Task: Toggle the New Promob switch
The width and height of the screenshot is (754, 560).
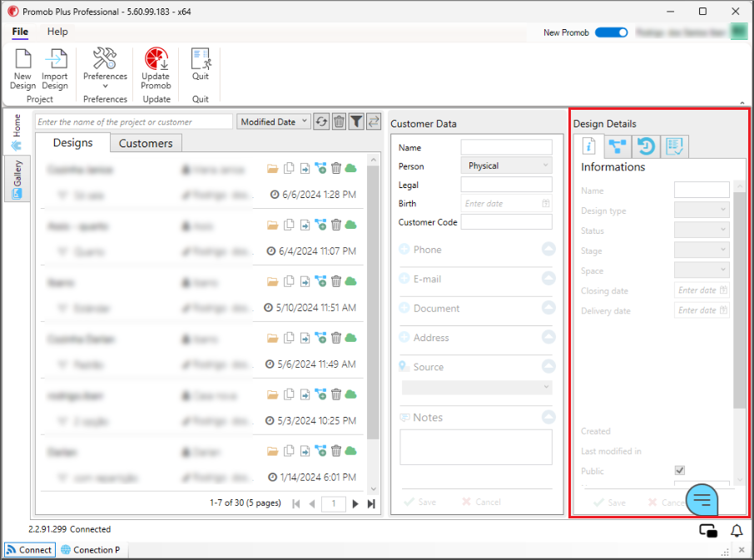Action: click(x=611, y=32)
